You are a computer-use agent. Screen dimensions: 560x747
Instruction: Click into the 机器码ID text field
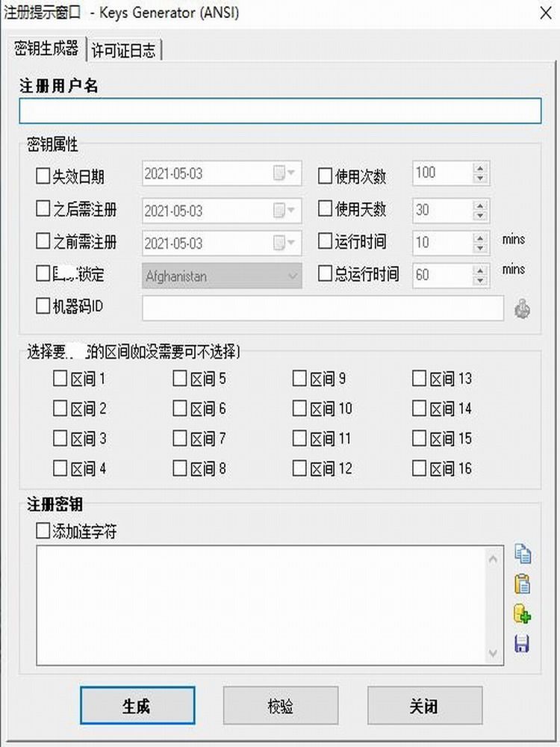[323, 309]
